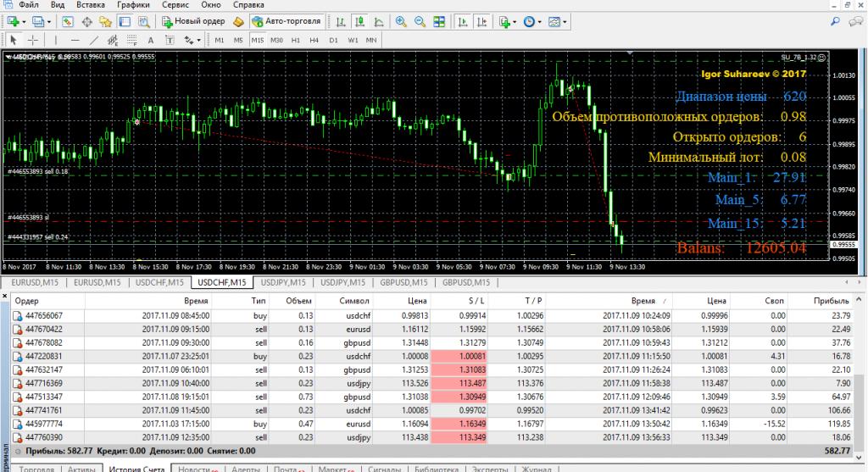Click the Navigator star-folder icon

click(x=106, y=21)
